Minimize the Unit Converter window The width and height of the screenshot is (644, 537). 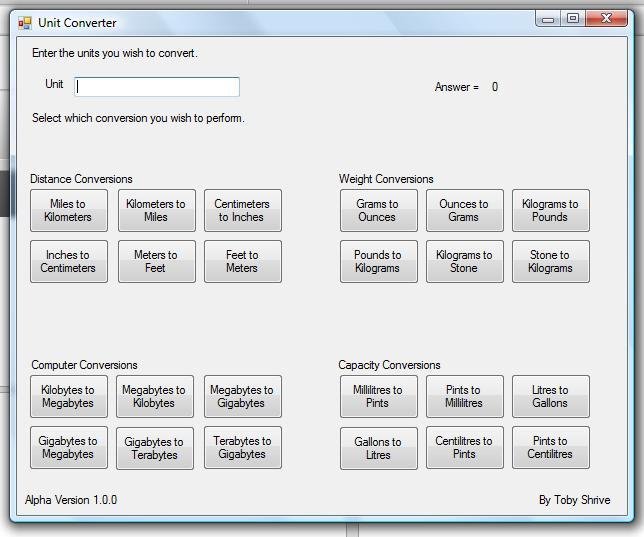(x=548, y=19)
